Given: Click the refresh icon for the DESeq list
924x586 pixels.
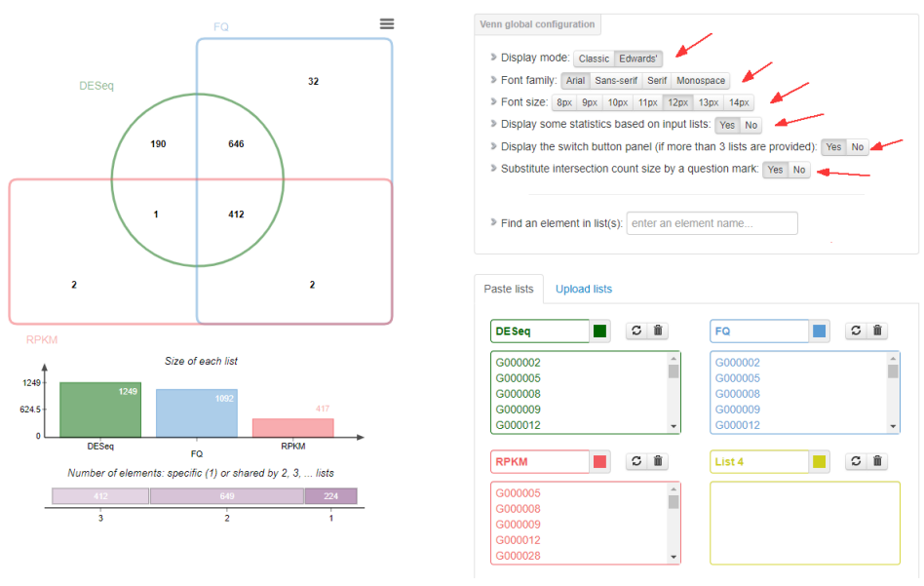Looking at the screenshot, I should click(635, 332).
